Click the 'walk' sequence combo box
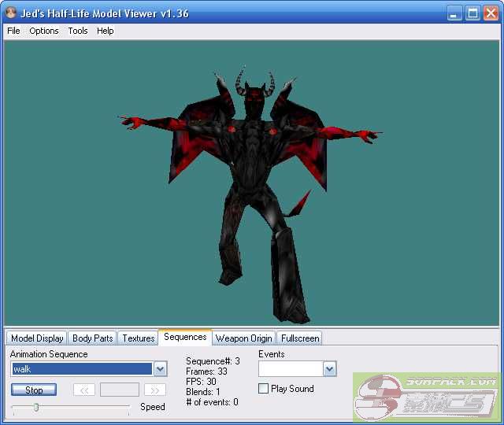 point(81,369)
